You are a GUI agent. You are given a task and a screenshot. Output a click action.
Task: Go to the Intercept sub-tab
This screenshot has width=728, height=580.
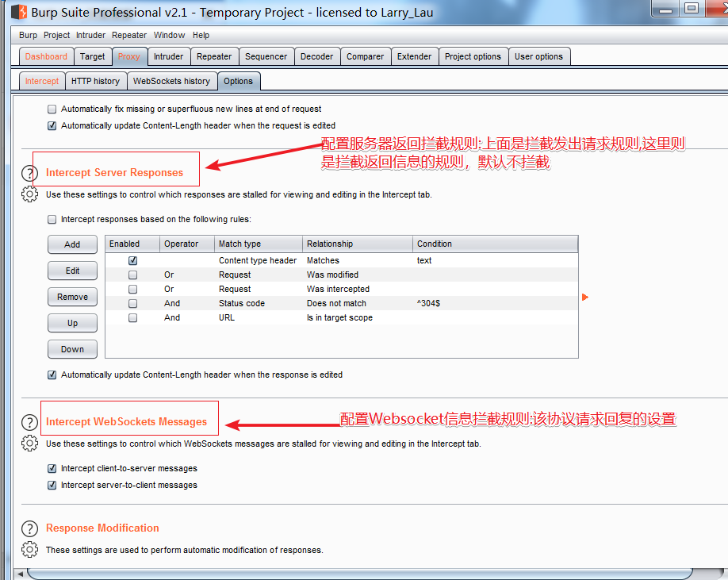click(x=42, y=81)
